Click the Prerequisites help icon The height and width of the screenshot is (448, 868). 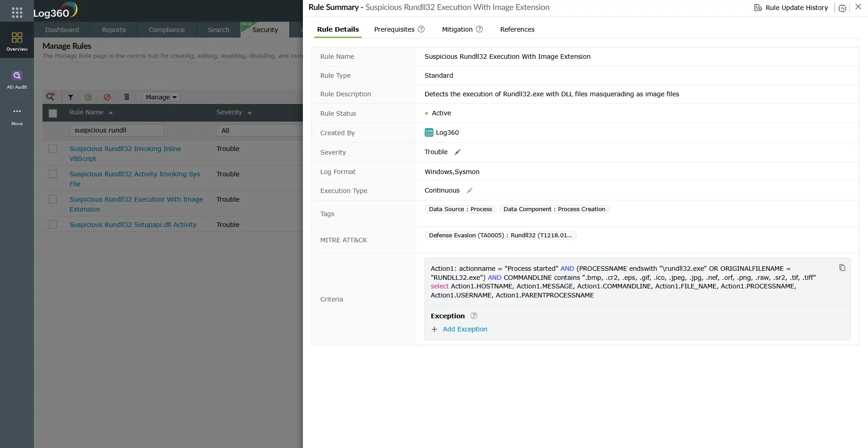(421, 29)
